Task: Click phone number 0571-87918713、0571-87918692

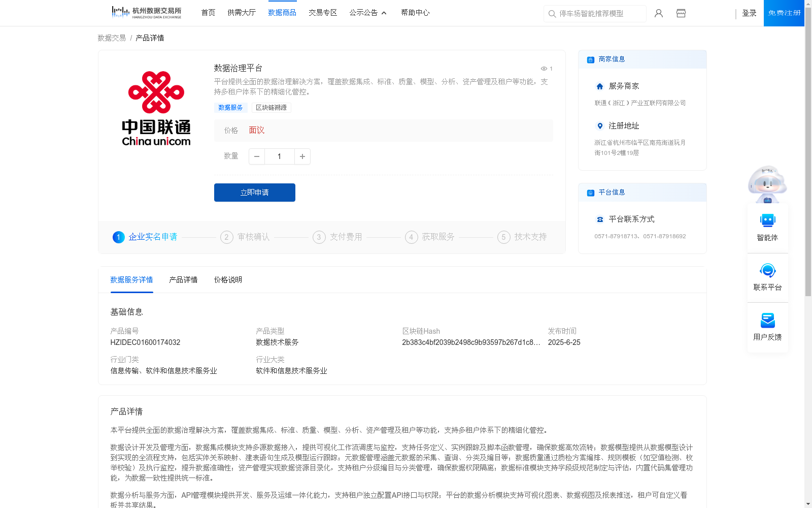Action: (640, 236)
